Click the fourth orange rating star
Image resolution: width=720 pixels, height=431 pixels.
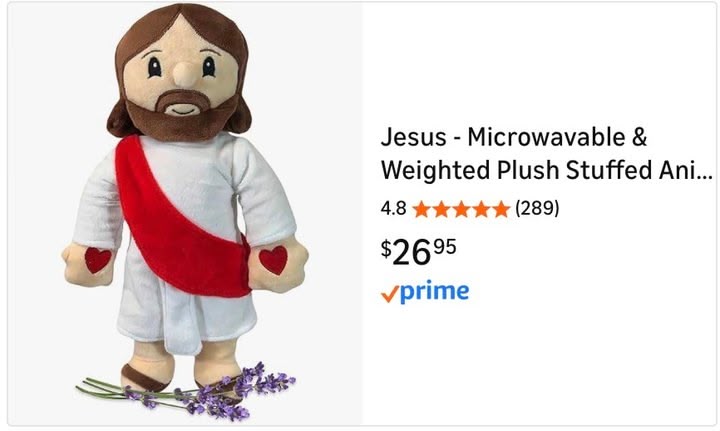pyautogui.click(x=480, y=210)
